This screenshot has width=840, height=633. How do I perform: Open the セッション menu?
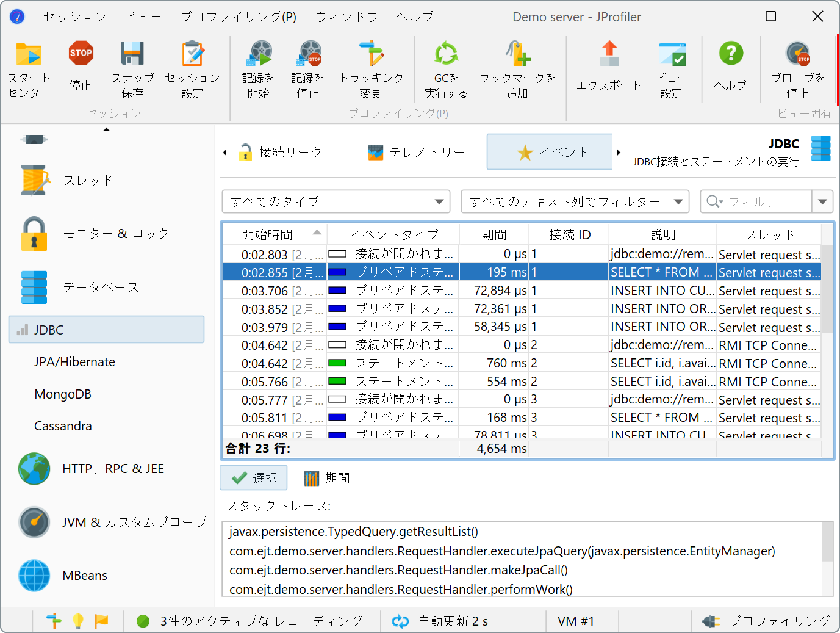(x=75, y=17)
